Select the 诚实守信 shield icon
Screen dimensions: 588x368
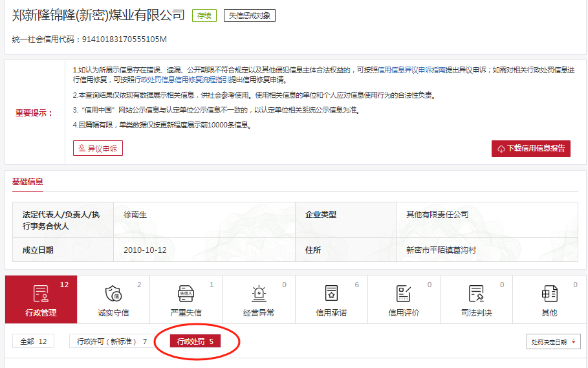(113, 294)
